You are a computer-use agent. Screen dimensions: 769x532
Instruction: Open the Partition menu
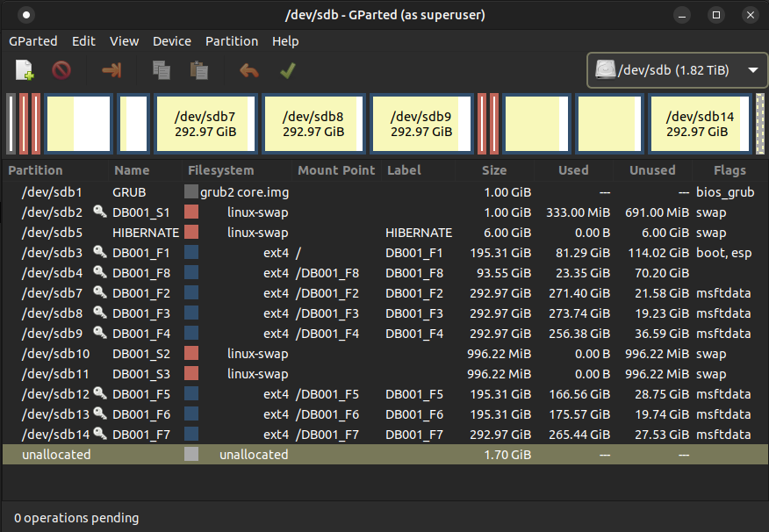tap(232, 41)
